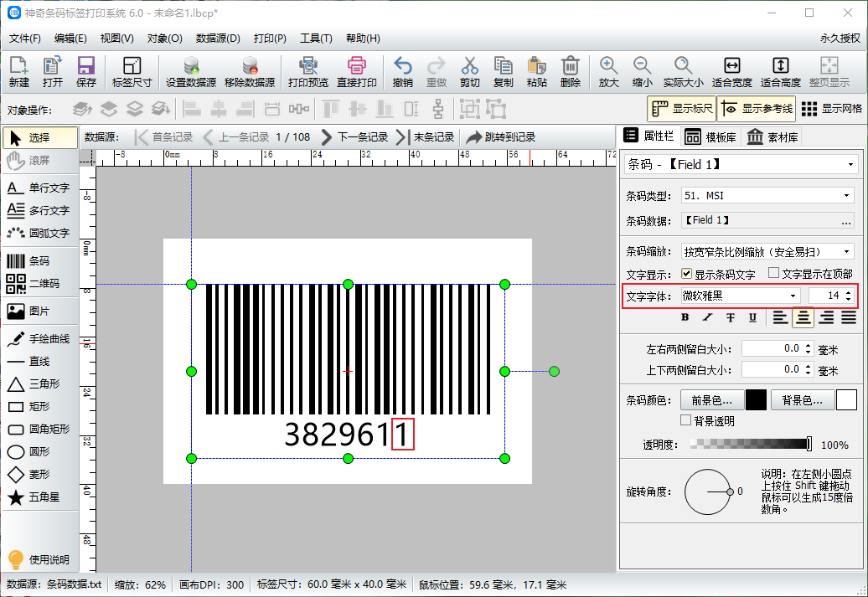Open object selector 条码 - 【Field 1】
868x597 pixels.
pyautogui.click(x=741, y=164)
